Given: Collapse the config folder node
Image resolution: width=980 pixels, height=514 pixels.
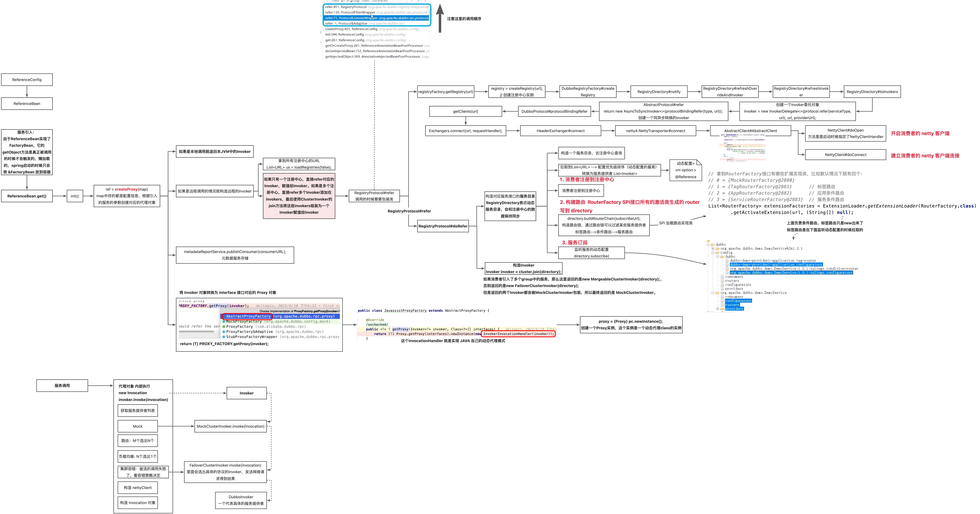Looking at the screenshot, I should click(x=713, y=253).
